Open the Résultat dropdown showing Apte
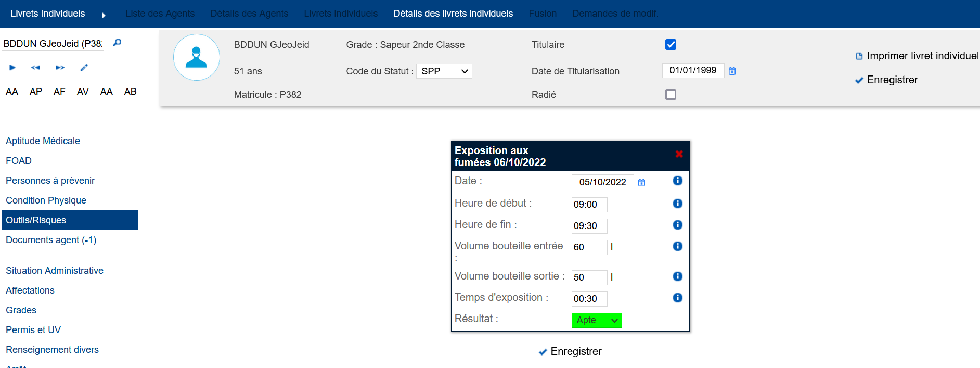The width and height of the screenshot is (980, 368). point(596,320)
